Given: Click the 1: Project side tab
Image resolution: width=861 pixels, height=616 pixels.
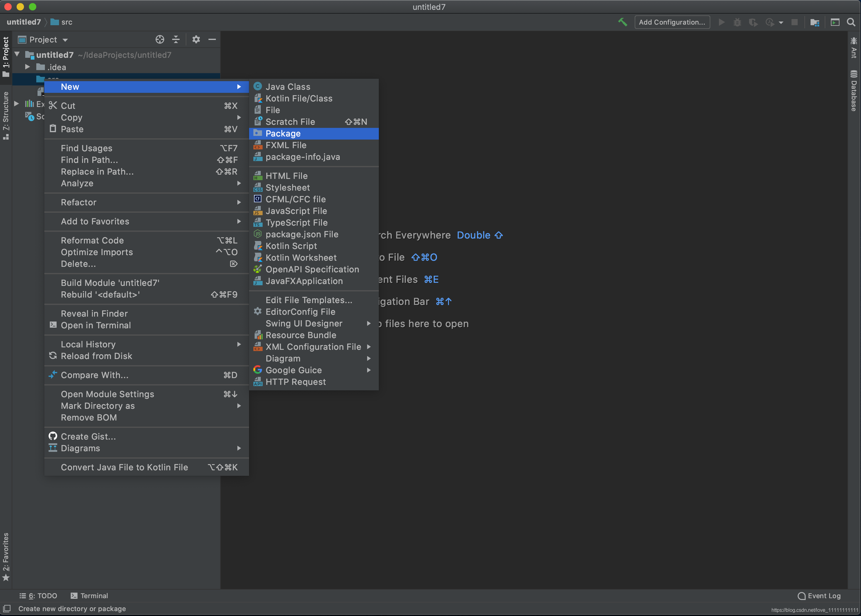Looking at the screenshot, I should click(x=6, y=56).
